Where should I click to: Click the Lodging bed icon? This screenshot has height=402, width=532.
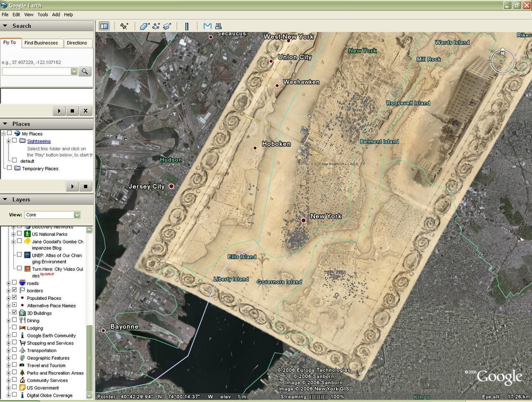click(22, 328)
